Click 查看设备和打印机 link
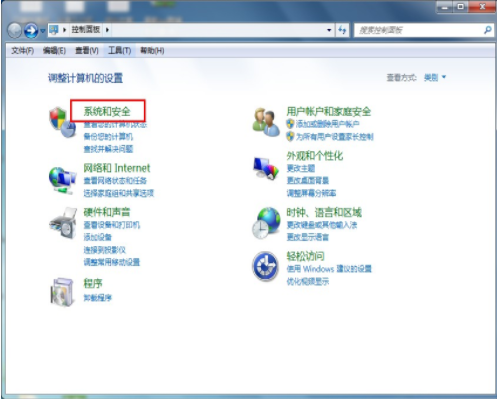The width and height of the screenshot is (497, 399). tap(112, 225)
